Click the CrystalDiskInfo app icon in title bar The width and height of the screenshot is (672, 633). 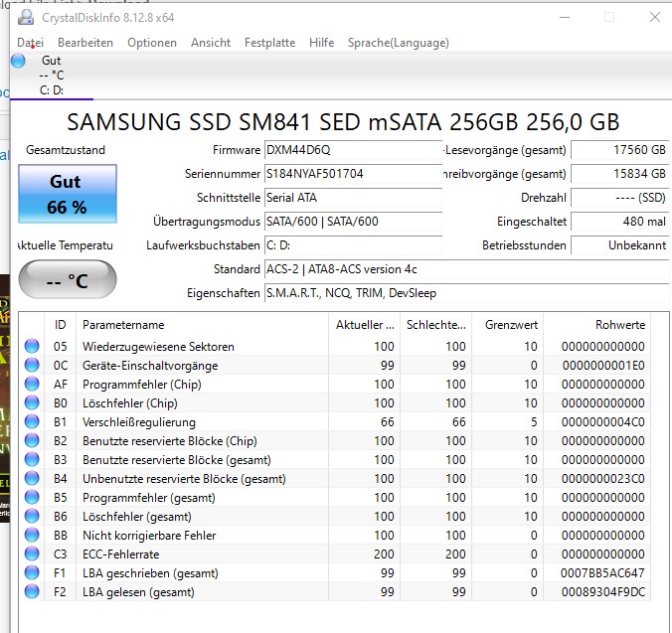pyautogui.click(x=26, y=17)
